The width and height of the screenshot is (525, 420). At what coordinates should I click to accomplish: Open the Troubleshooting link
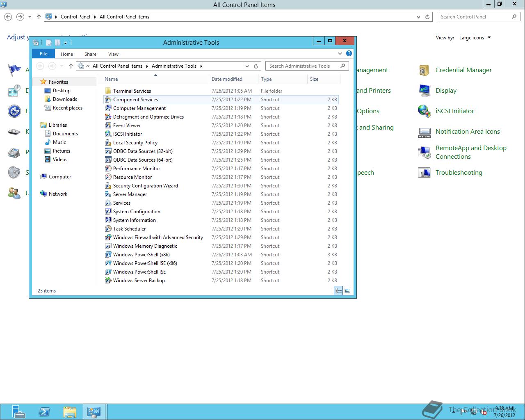click(x=459, y=173)
